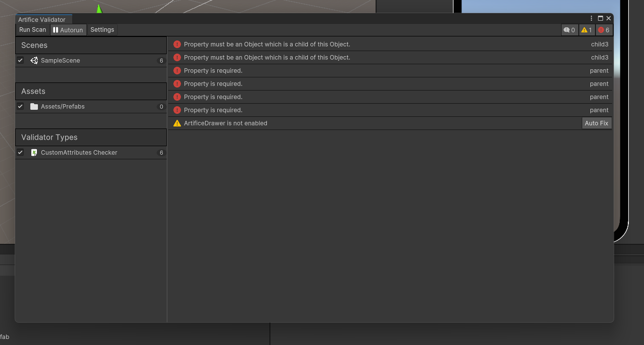This screenshot has height=345, width=644.
Task: Toggle the Autorun pause button
Action: (68, 30)
